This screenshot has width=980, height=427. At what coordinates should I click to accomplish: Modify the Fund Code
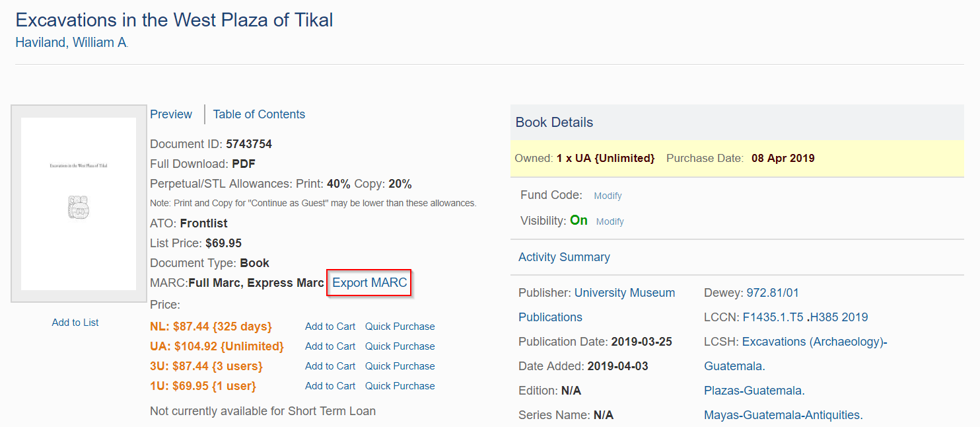coord(608,196)
